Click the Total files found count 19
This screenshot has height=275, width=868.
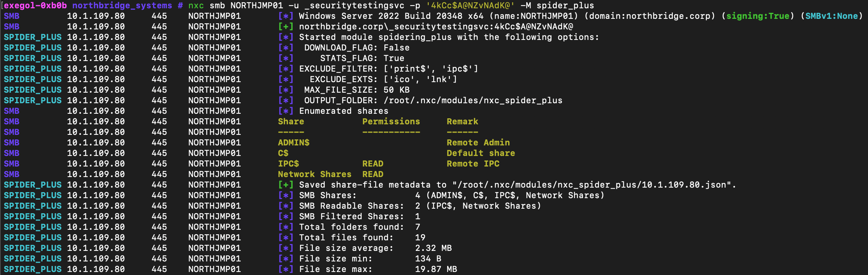(420, 238)
